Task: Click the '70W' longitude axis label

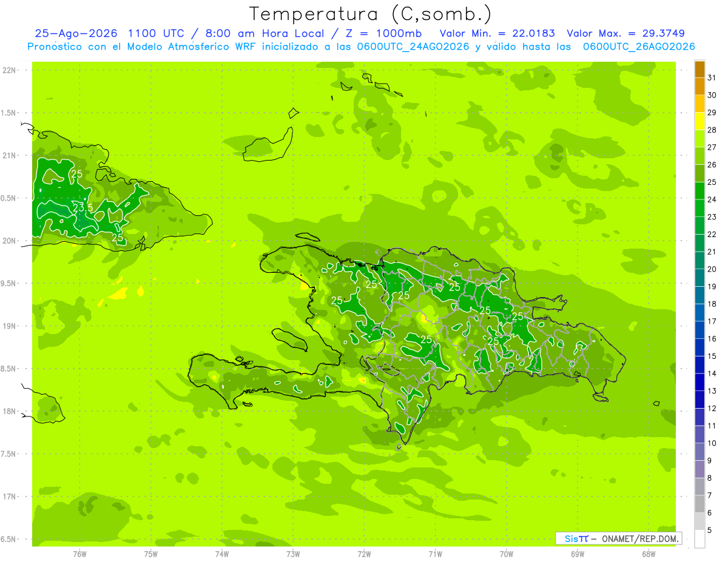Action: (x=507, y=554)
